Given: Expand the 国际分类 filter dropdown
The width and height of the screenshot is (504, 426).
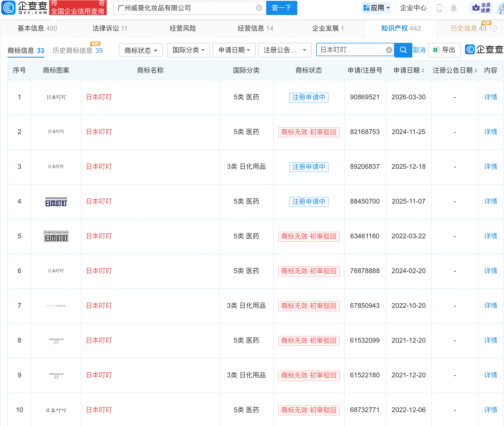Looking at the screenshot, I should [188, 50].
